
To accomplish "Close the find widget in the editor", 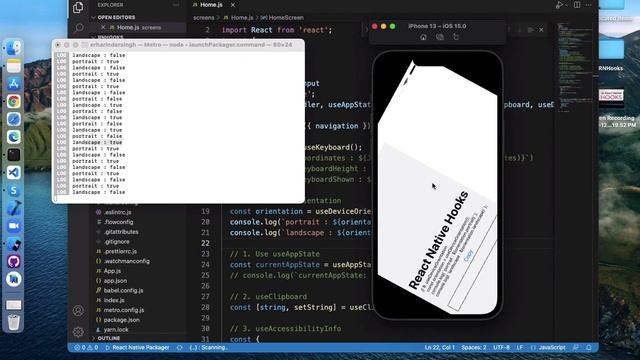I will 541,30.
